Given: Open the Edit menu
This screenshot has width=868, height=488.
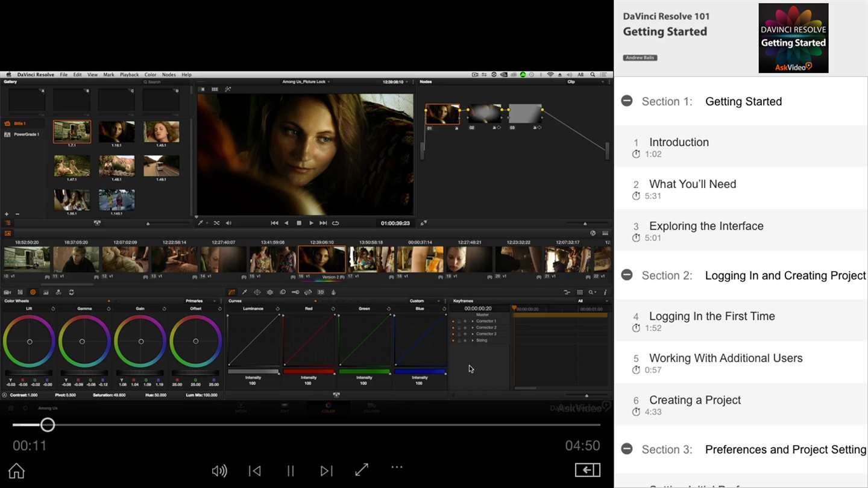Looking at the screenshot, I should point(77,75).
